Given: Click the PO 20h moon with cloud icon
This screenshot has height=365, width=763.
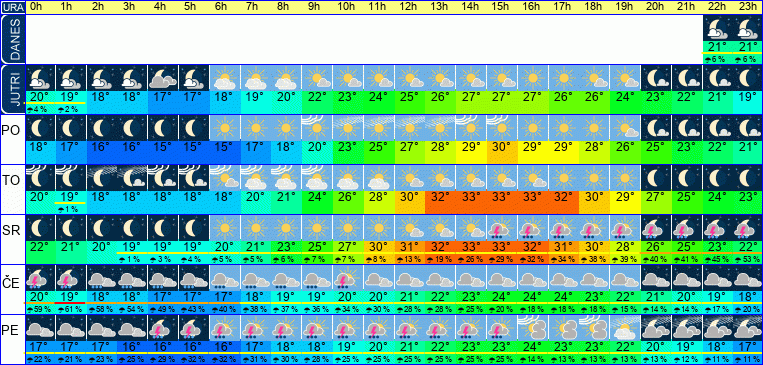Looking at the screenshot, I should pyautogui.click(x=655, y=128).
